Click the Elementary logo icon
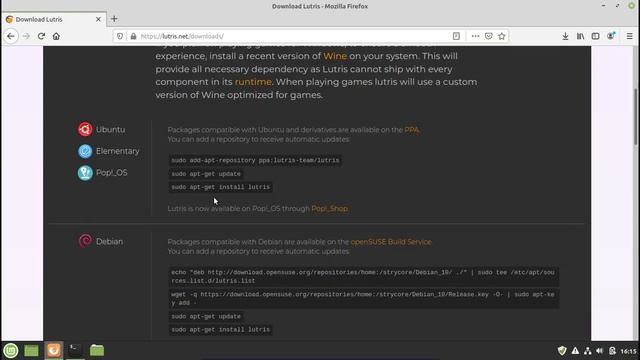The image size is (640, 360). coord(85,151)
